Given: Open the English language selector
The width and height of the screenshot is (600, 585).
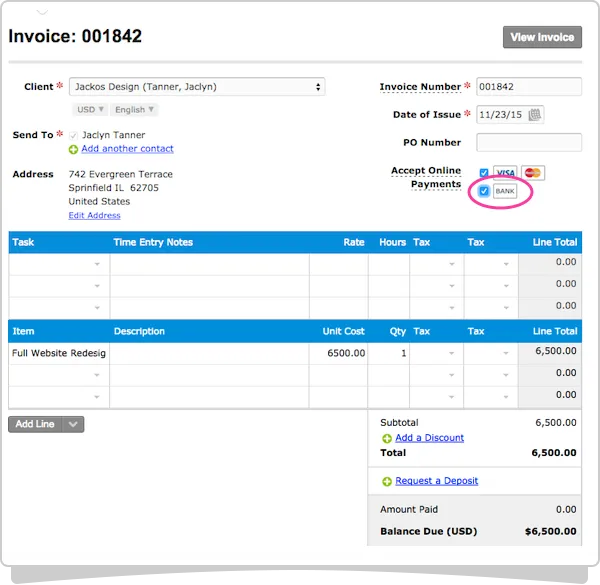Looking at the screenshot, I should pos(135,110).
